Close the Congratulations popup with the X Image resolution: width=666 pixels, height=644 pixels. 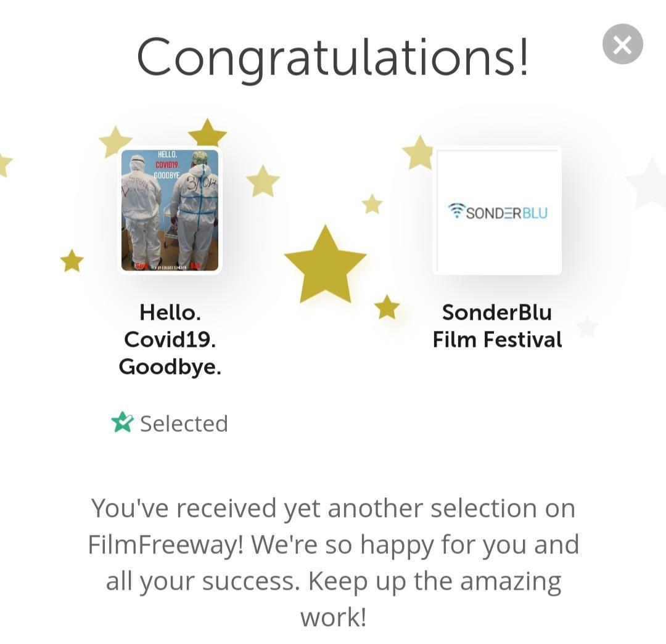tap(622, 44)
